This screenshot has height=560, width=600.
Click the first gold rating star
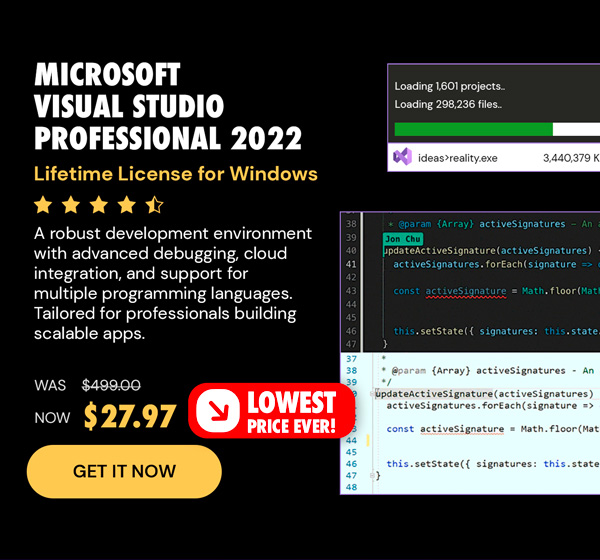(x=43, y=204)
